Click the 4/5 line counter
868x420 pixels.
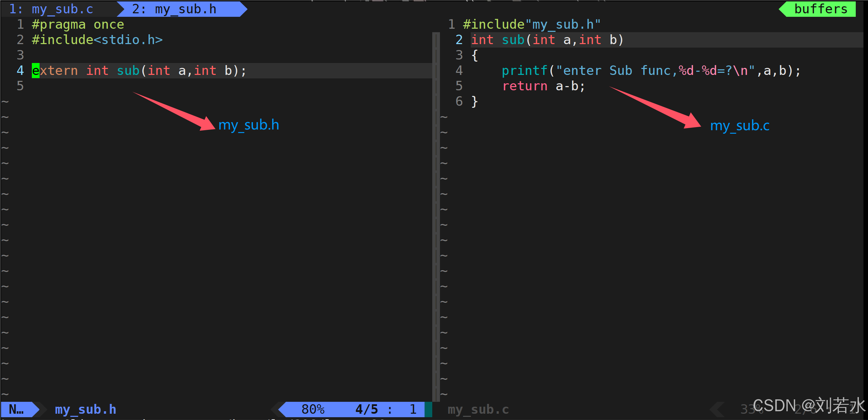pyautogui.click(x=366, y=409)
